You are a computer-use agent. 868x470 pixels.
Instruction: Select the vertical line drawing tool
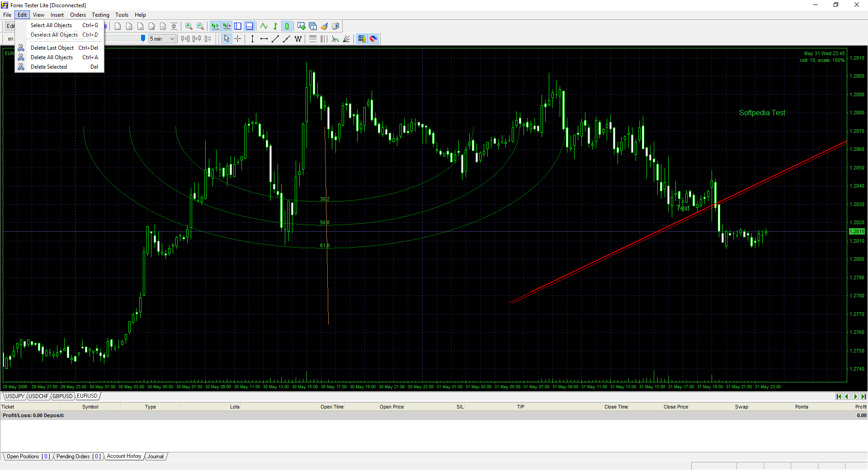coord(252,39)
